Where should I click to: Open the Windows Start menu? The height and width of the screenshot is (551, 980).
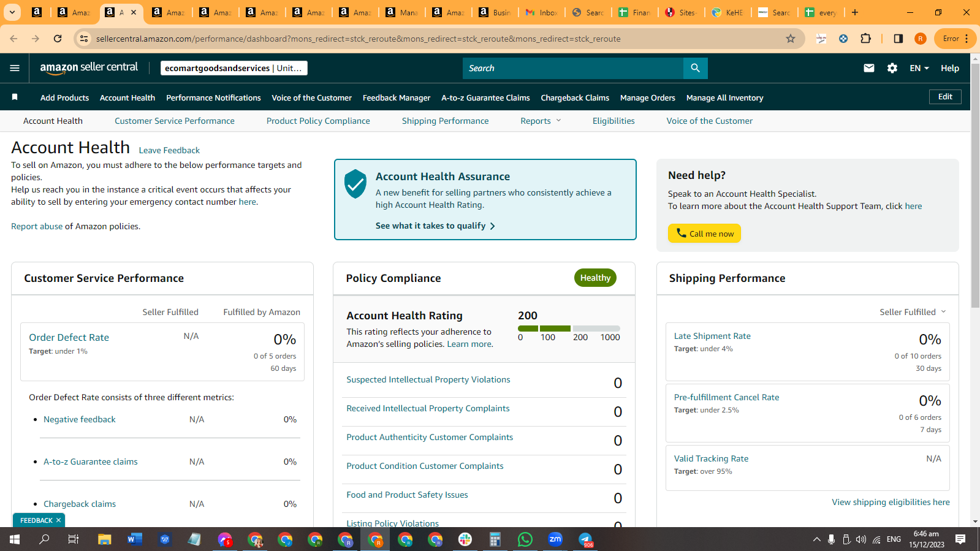point(15,539)
